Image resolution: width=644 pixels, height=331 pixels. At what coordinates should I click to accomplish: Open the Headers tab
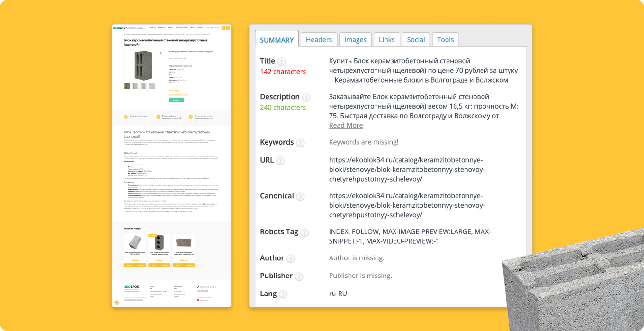click(319, 40)
